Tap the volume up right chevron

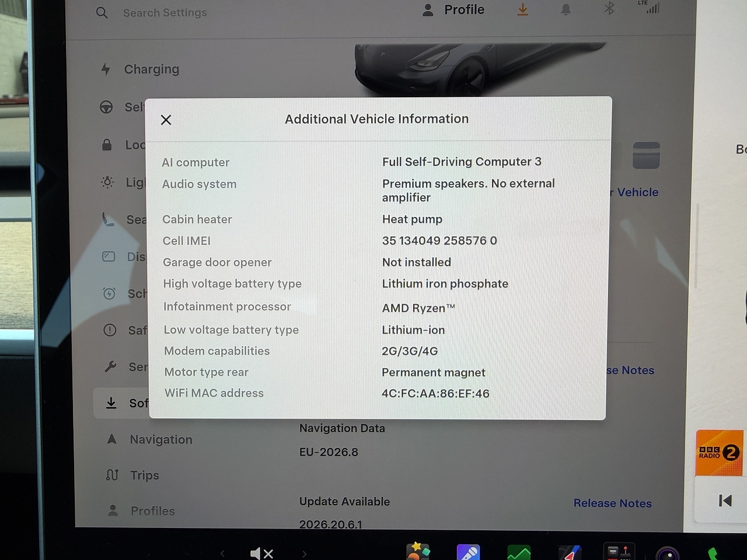304,554
